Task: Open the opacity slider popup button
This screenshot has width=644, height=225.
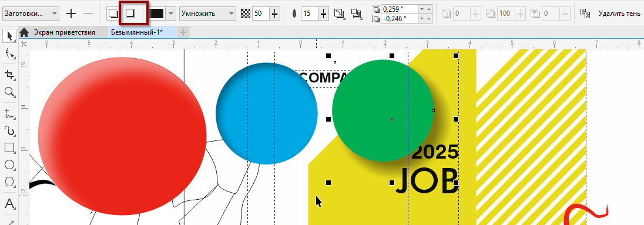Action: click(275, 14)
